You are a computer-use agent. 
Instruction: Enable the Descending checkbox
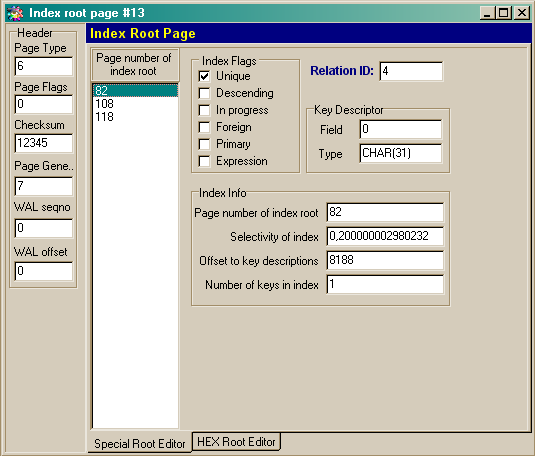(204, 93)
